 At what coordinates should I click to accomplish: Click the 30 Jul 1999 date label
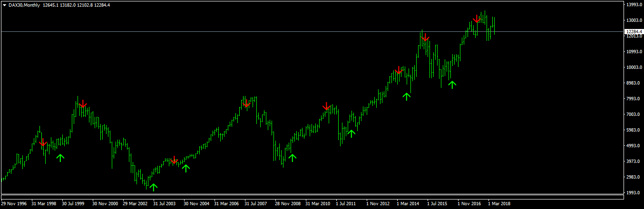coord(74,203)
